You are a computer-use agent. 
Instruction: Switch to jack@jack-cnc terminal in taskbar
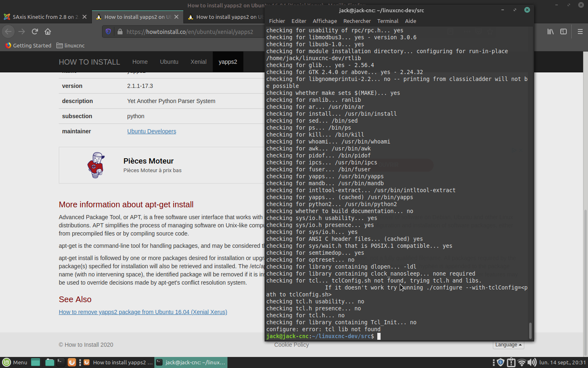click(191, 362)
